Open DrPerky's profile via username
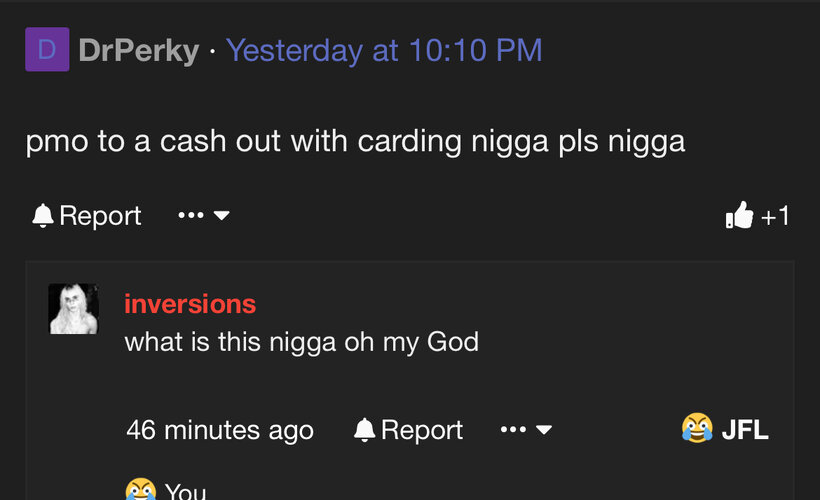Image resolution: width=820 pixels, height=500 pixels. 139,51
